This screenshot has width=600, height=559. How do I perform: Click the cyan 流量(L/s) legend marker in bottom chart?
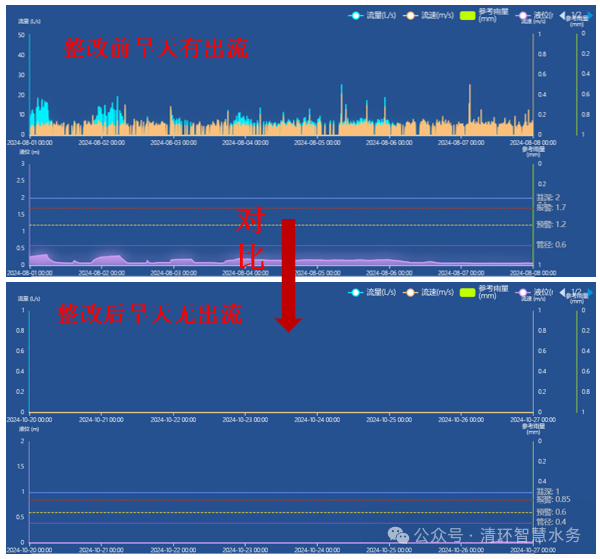pyautogui.click(x=356, y=292)
